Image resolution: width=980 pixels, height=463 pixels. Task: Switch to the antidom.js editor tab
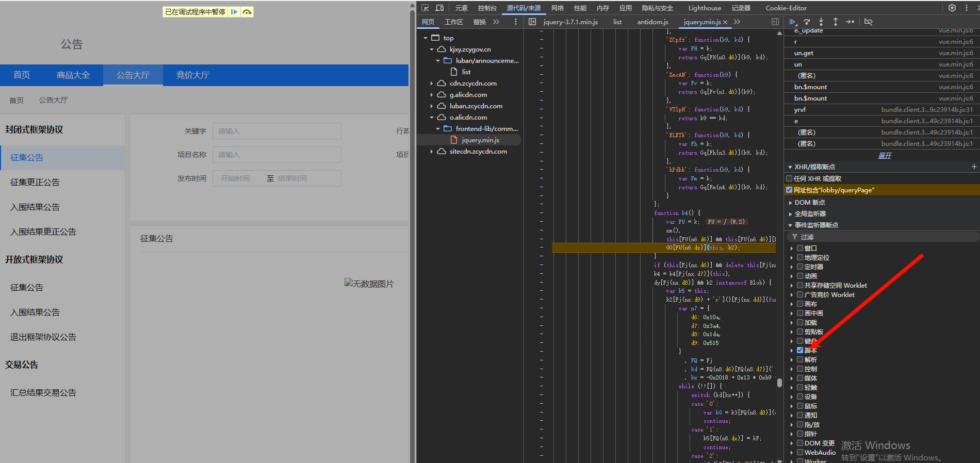(x=652, y=22)
